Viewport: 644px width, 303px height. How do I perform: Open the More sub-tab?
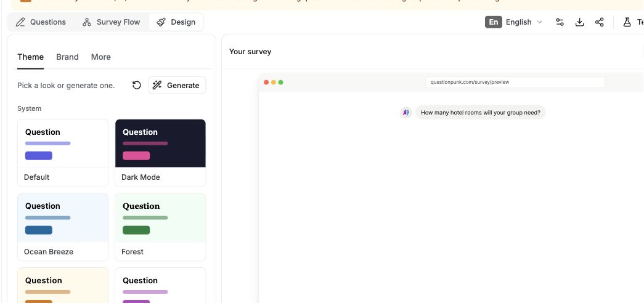[100, 57]
